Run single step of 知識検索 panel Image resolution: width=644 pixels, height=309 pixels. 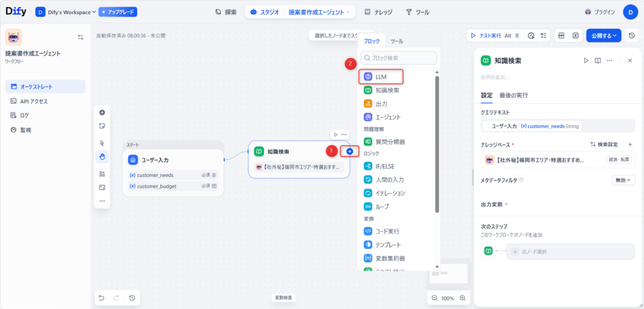click(x=586, y=60)
